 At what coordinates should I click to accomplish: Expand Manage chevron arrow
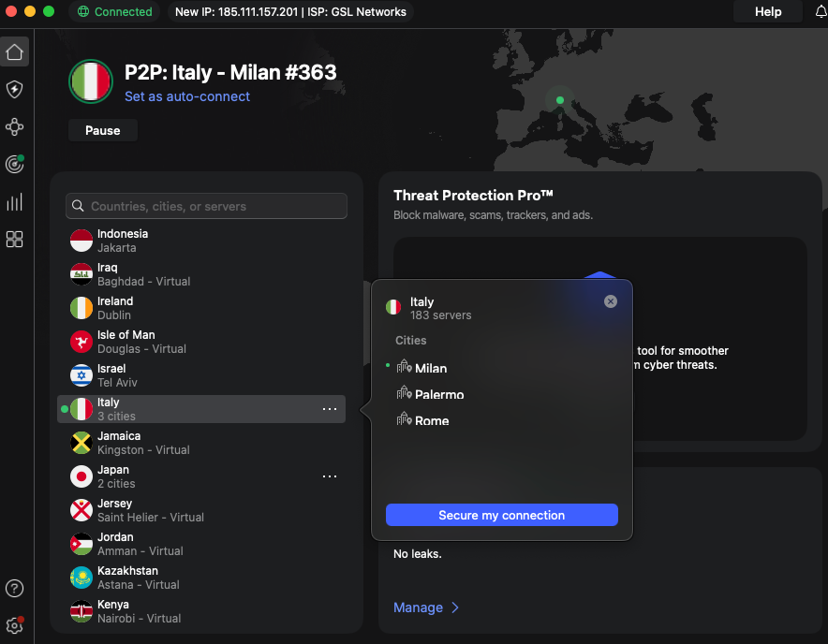click(x=455, y=607)
